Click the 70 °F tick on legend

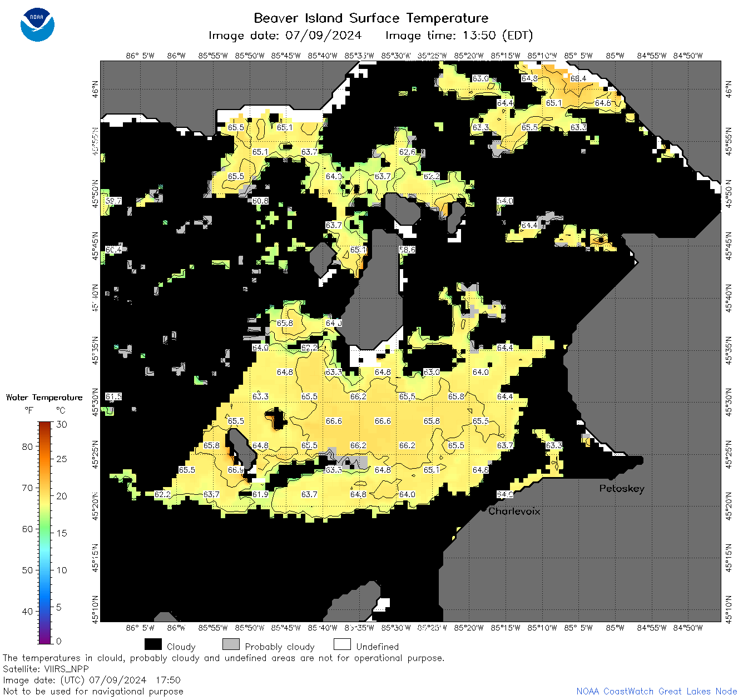[x=27, y=488]
